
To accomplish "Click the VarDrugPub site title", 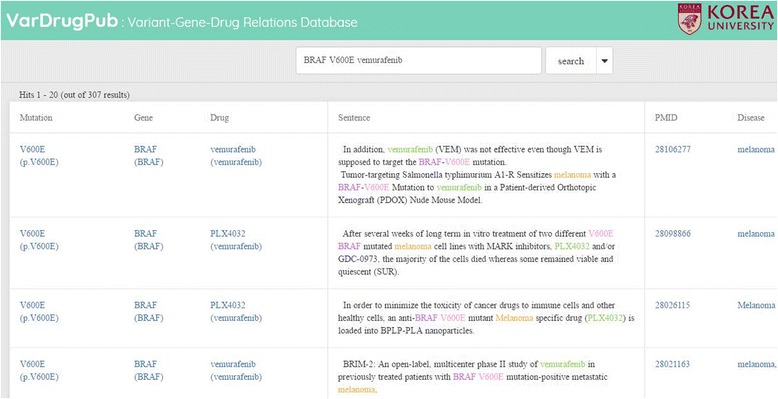I will tap(62, 21).
